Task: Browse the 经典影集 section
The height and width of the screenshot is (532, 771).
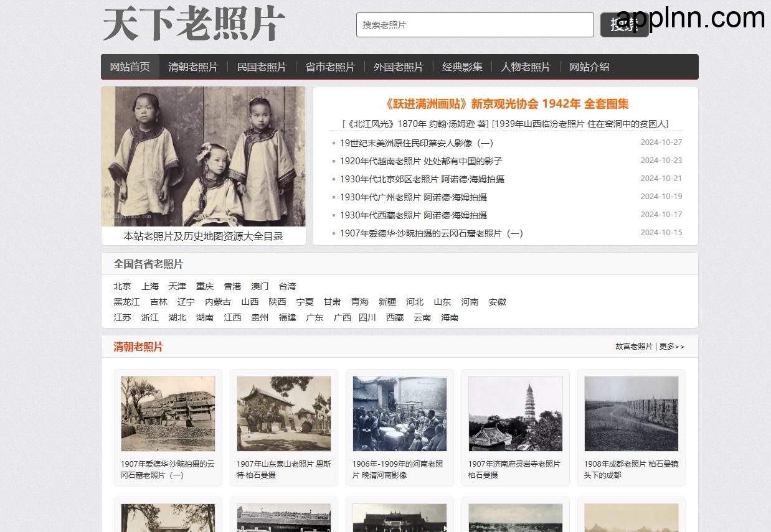Action: (462, 67)
